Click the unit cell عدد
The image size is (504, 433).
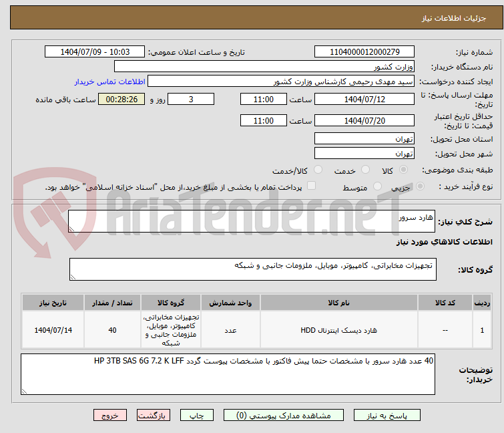tap(230, 330)
